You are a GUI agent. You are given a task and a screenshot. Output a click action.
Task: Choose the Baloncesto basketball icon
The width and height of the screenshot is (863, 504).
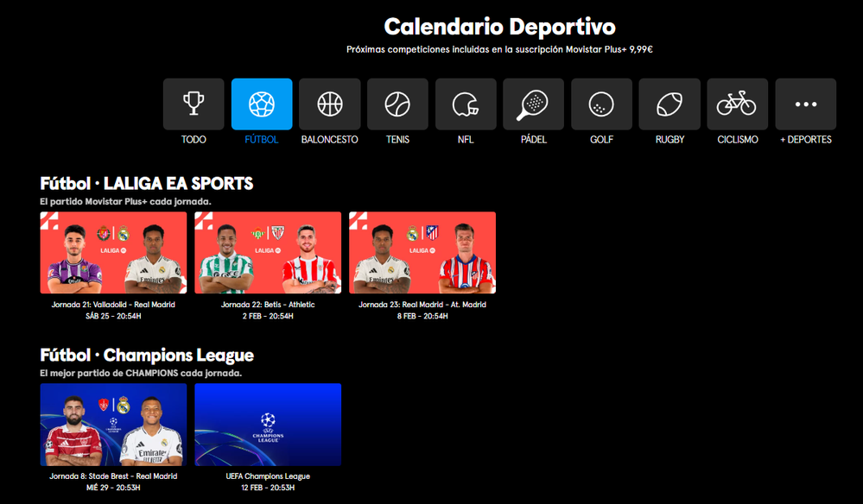[329, 104]
